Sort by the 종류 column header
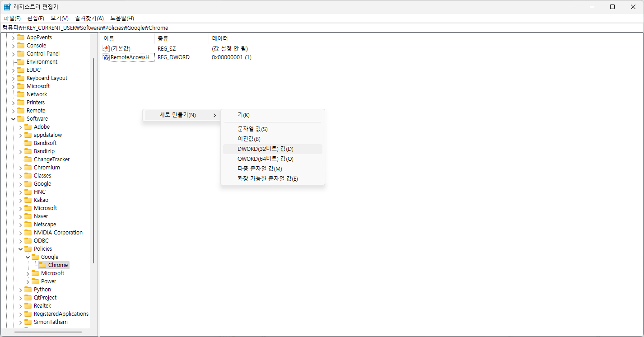 pyautogui.click(x=182, y=39)
